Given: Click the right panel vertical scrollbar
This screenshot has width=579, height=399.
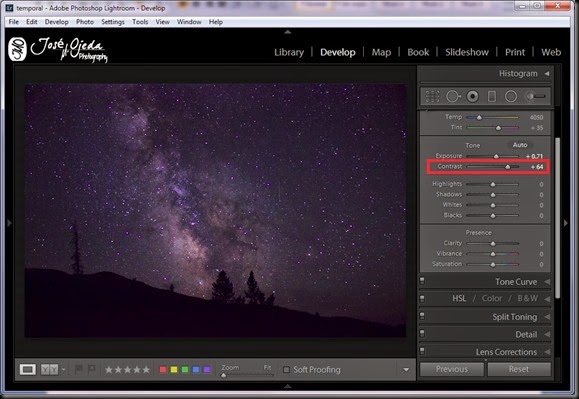Looking at the screenshot, I should [x=558, y=218].
